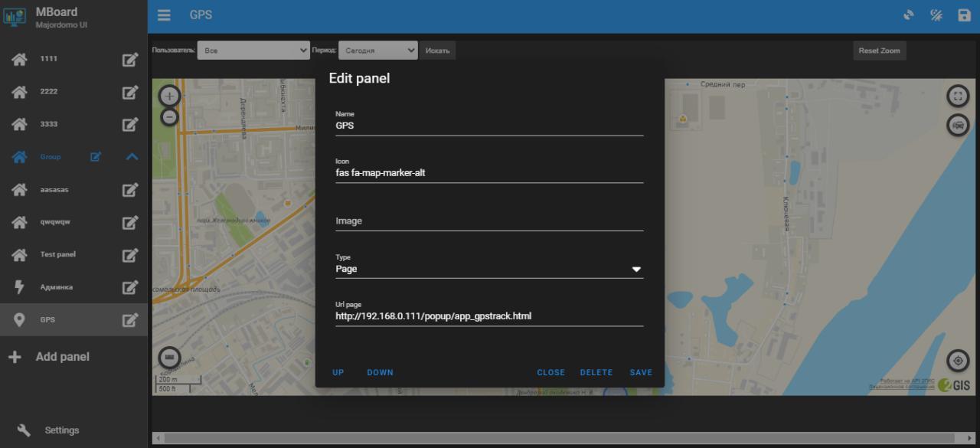Click the edit icon for the GPS panel
The height and width of the screenshot is (448, 980).
(130, 320)
